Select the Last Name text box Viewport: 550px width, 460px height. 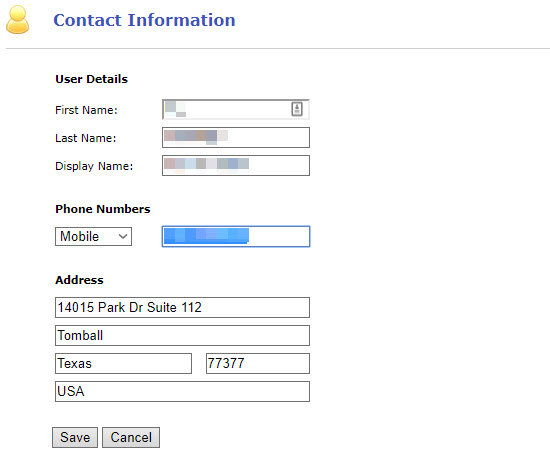[236, 138]
